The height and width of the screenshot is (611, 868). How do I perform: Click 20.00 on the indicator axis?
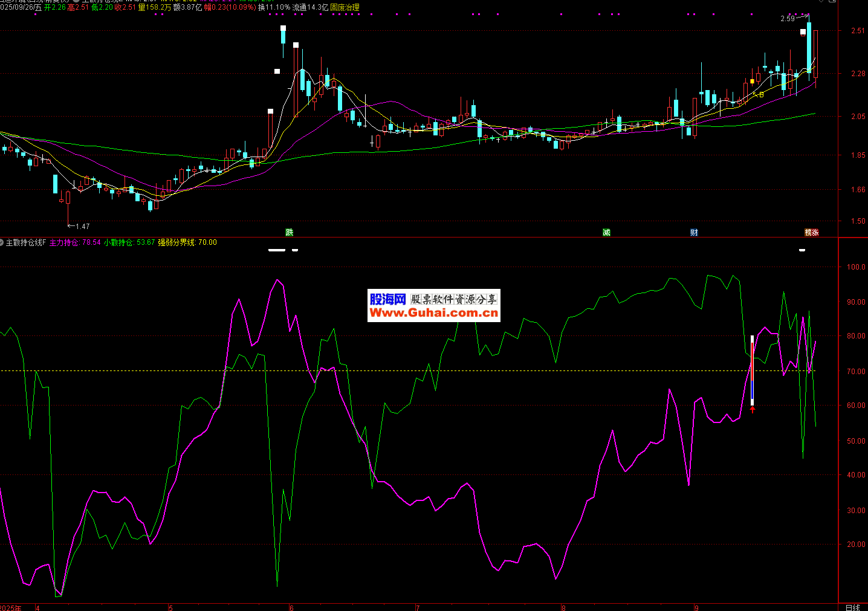click(x=856, y=545)
